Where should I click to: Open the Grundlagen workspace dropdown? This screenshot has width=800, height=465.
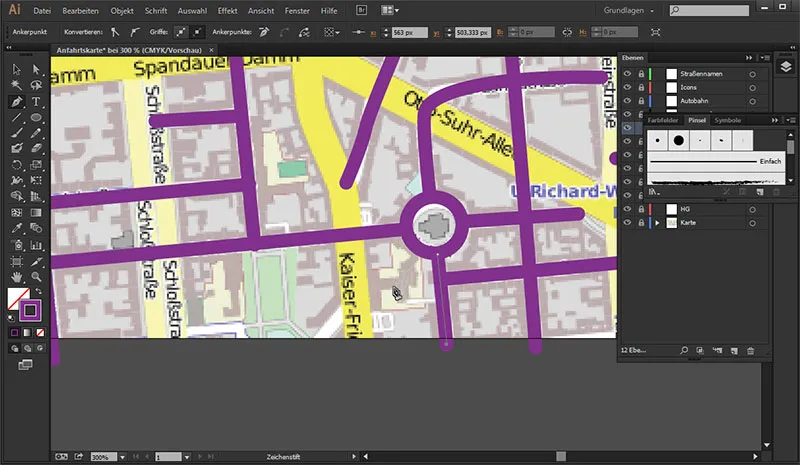pyautogui.click(x=629, y=10)
